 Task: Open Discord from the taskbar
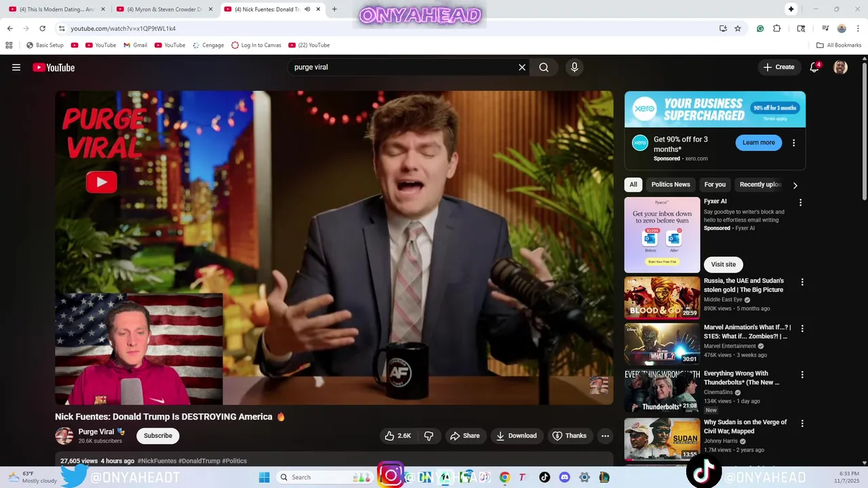tap(564, 477)
